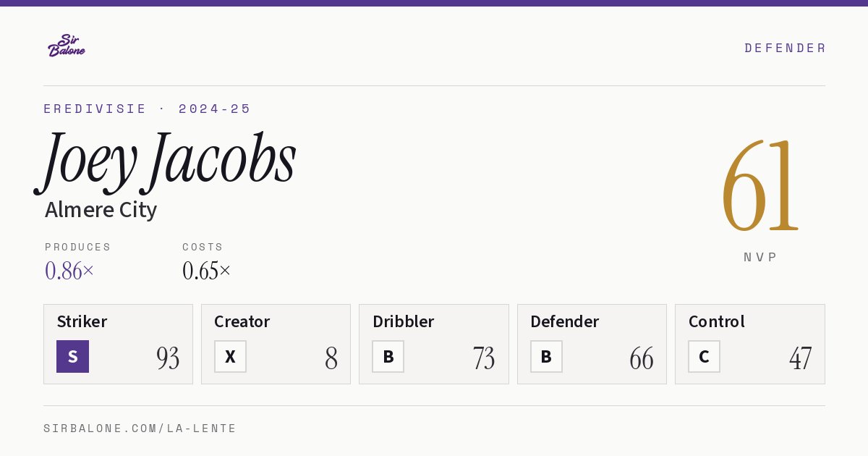868x456 pixels.
Task: Click the Joey Jacobs player name
Action: coord(166,161)
